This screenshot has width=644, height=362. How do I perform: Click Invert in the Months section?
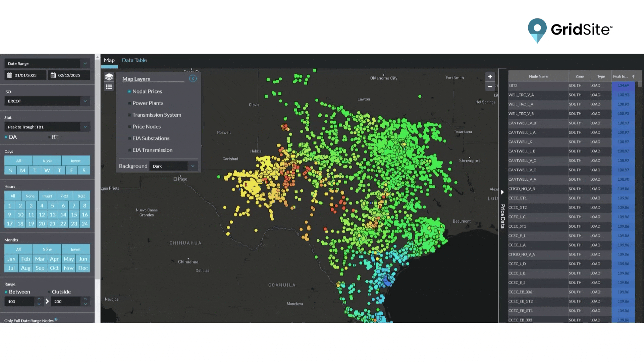(x=76, y=249)
